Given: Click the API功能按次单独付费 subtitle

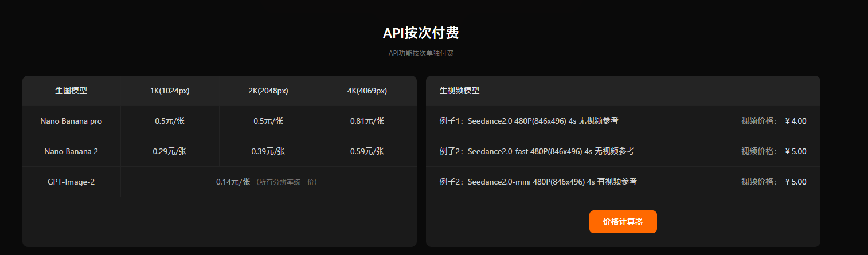Looking at the screenshot, I should (421, 53).
